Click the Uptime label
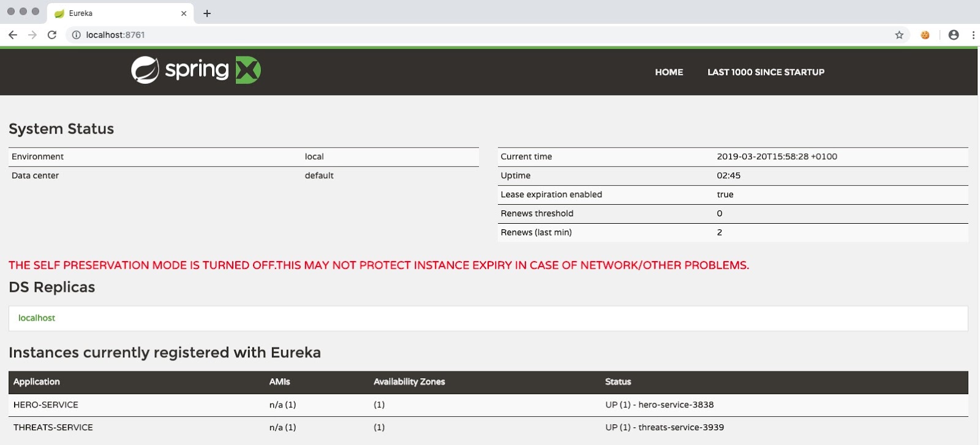This screenshot has width=980, height=445. tap(516, 176)
